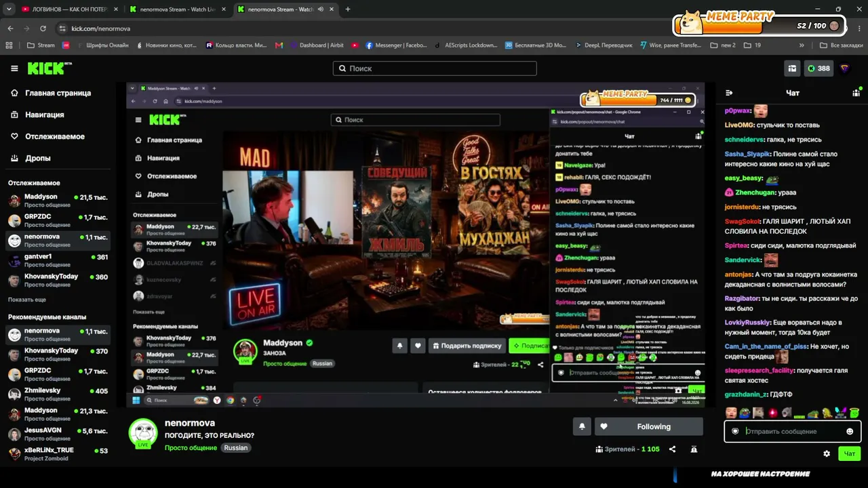Click chat username SwagSokol
The width and height of the screenshot is (868, 488).
click(x=743, y=221)
